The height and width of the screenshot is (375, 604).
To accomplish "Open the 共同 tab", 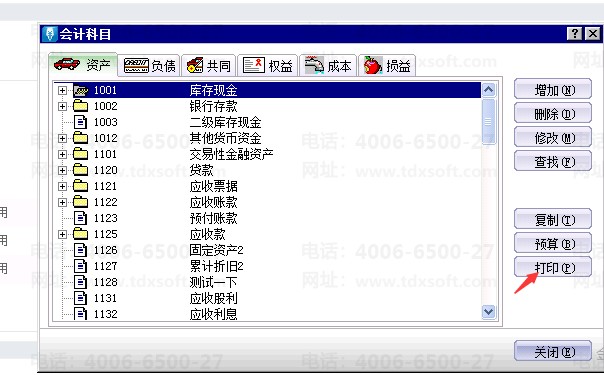I will coord(208,66).
